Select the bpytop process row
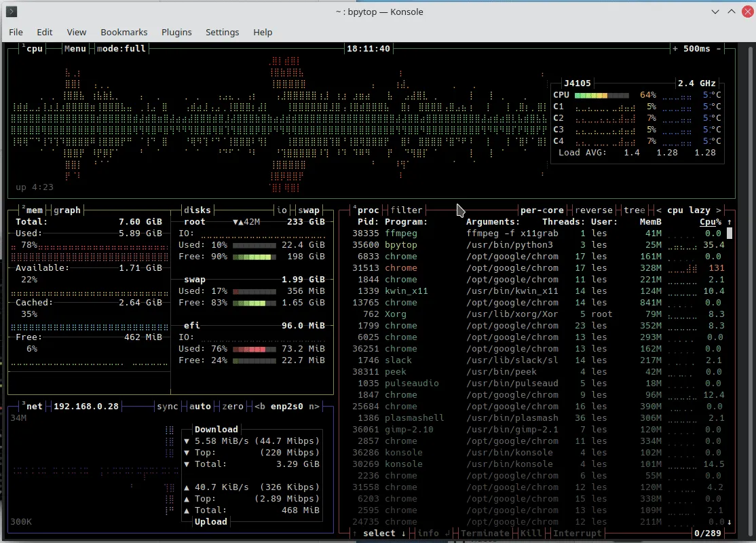Screen dimensions: 756x543 [x=537, y=245]
